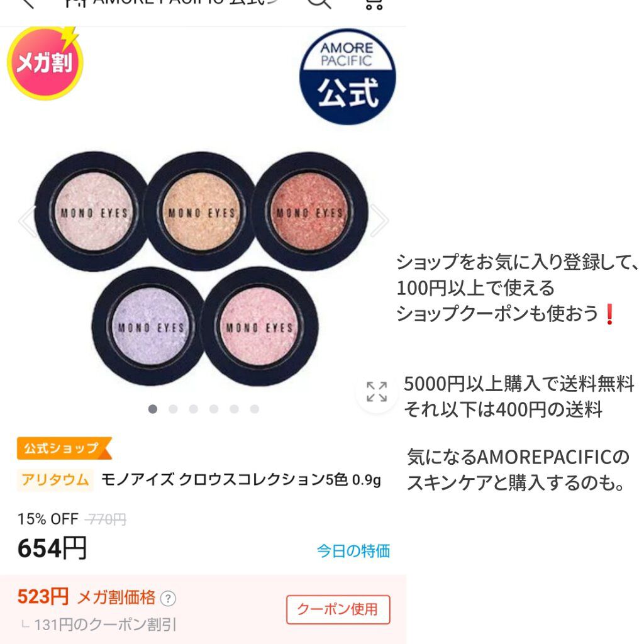Viewport: 644px width, 644px height.
Task: Click the メガ割価格 help question mark
Action: (168, 599)
